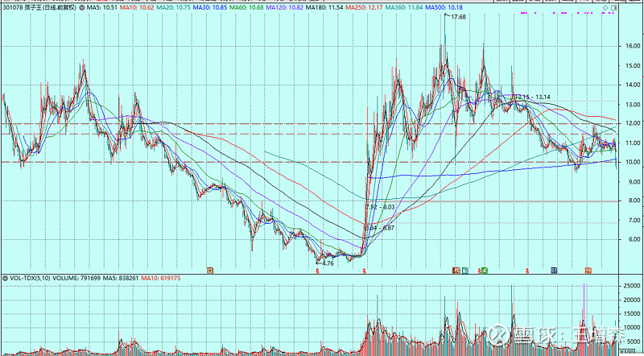644x356 pixels.
Task: Open the orange event marker on the timeline
Action: (588, 271)
